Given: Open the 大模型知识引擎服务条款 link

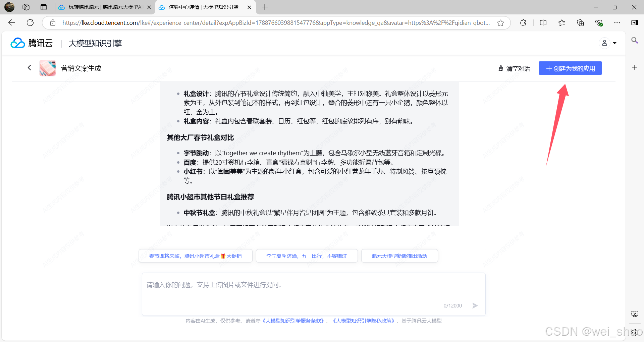Looking at the screenshot, I should pos(293,321).
